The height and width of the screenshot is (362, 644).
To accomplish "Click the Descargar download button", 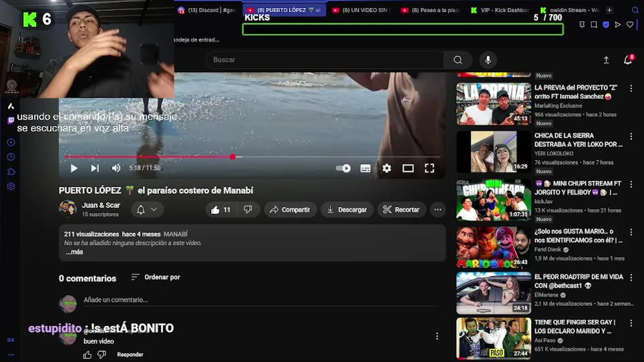I will coord(347,210).
